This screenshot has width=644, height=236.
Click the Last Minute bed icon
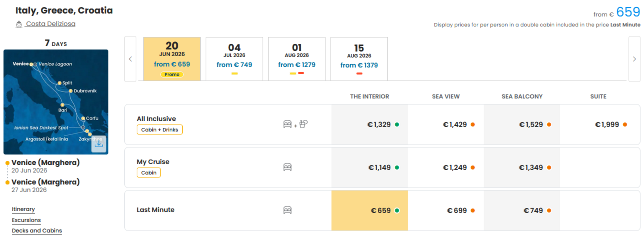pos(287,210)
